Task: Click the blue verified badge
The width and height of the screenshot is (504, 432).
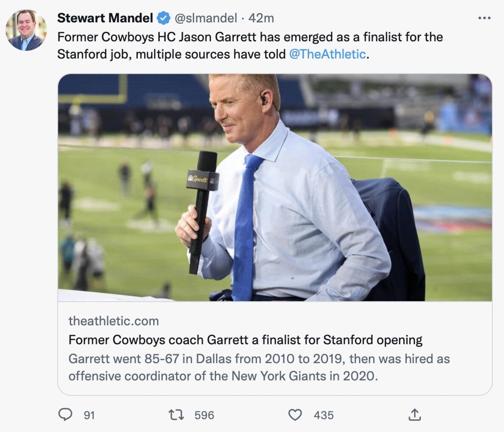Action: tap(163, 18)
